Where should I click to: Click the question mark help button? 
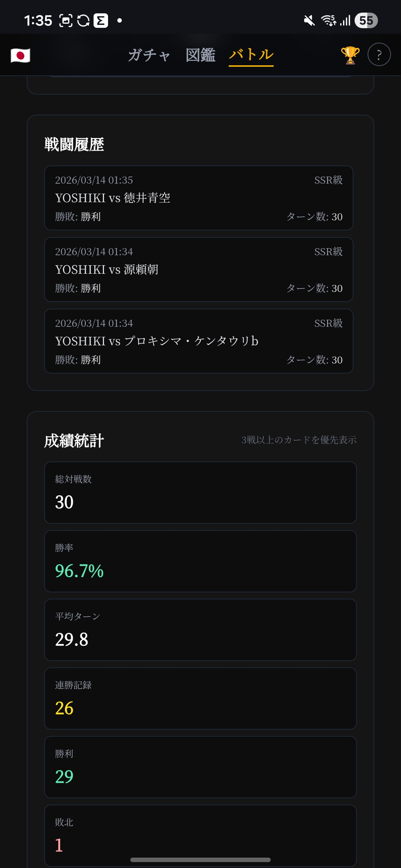pos(379,55)
